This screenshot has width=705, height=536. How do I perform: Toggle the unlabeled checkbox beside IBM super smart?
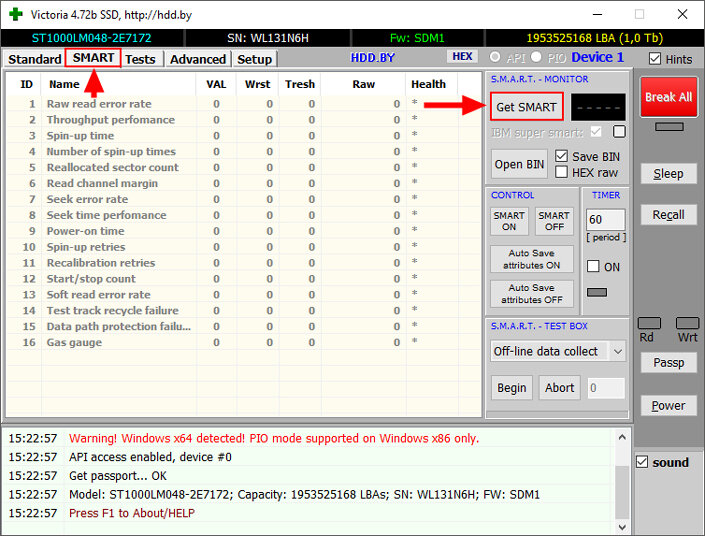coord(619,132)
